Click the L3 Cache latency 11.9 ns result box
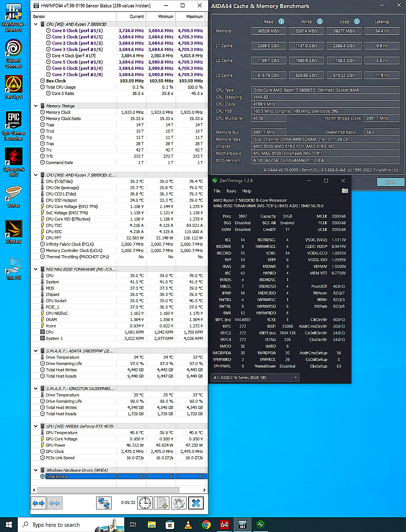The width and height of the screenshot is (406, 532). tap(382, 75)
